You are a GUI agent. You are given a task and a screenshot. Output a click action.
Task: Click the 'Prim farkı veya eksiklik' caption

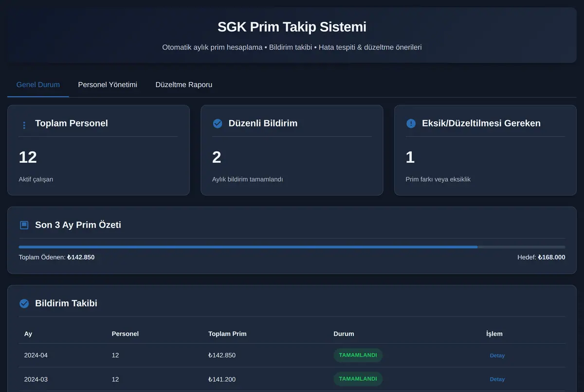point(438,179)
